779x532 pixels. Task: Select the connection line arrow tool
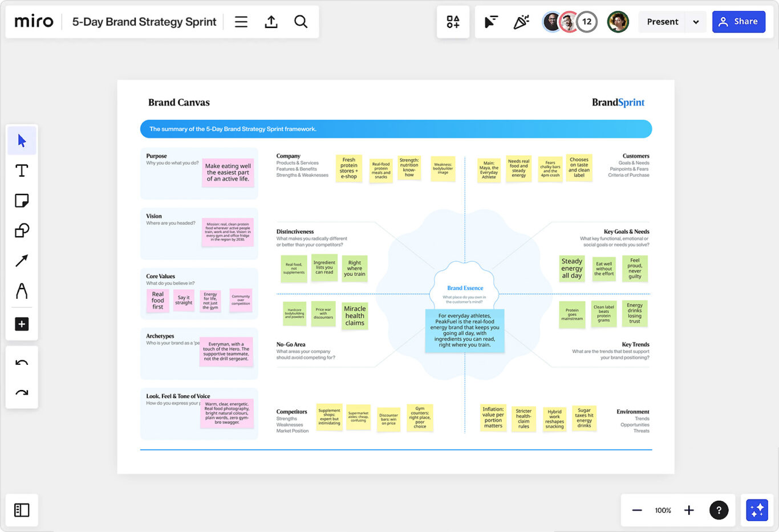point(22,261)
